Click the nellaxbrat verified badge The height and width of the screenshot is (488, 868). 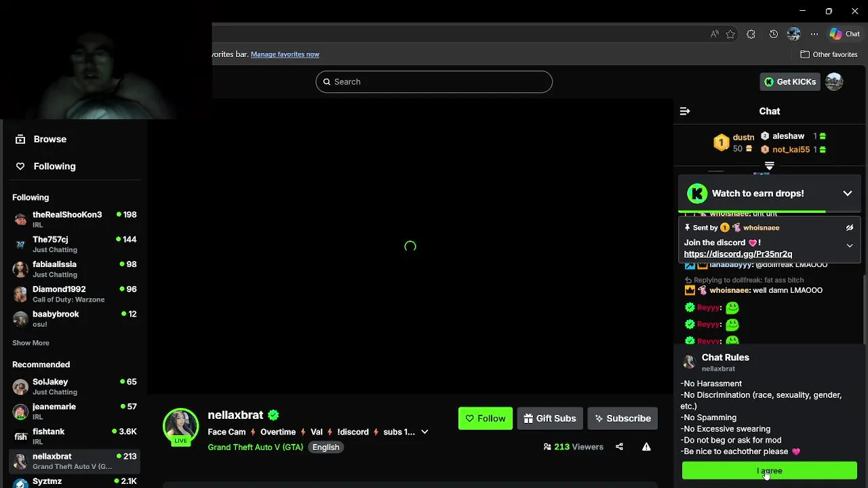(x=273, y=415)
